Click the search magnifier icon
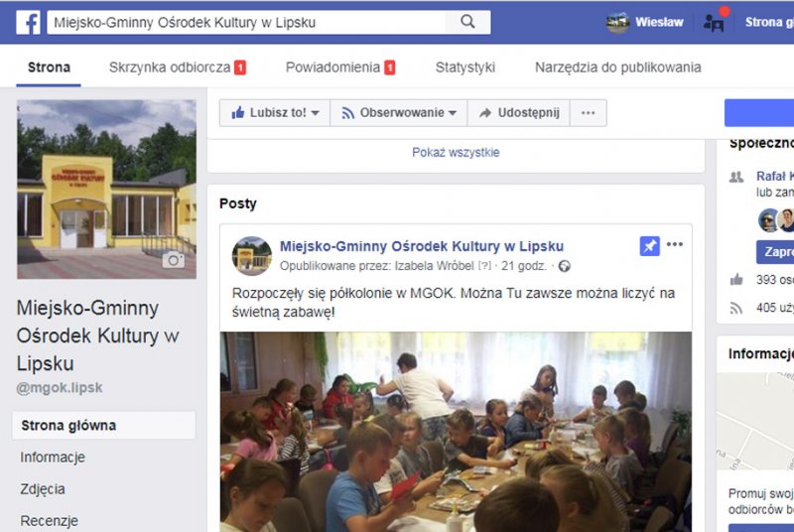This screenshot has width=794, height=532. tap(467, 22)
